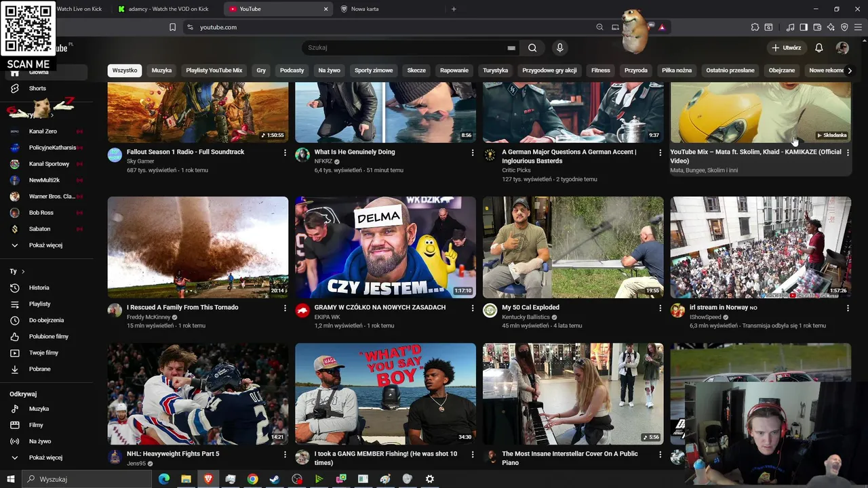This screenshot has height=488, width=868.
Task: Open the Brave wallet icon
Action: (x=817, y=27)
